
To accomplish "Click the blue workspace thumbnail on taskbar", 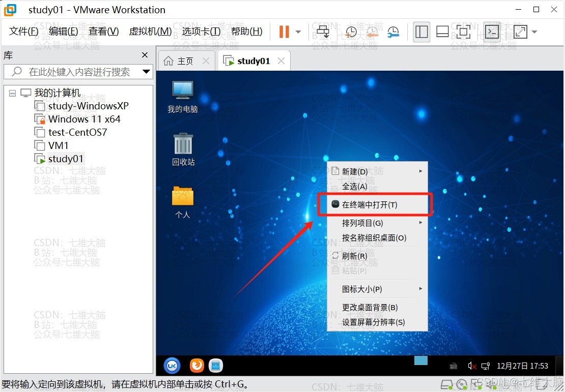I will [x=421, y=360].
